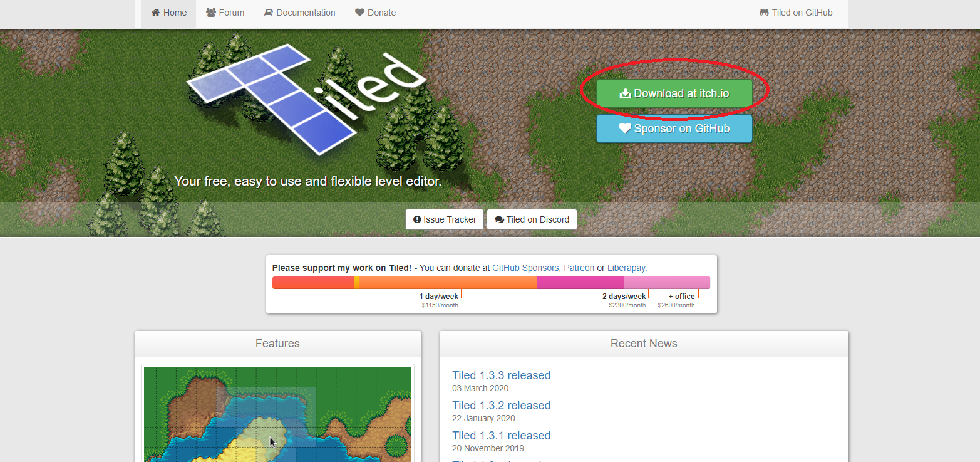Click the 20 November 2019 date
Image resolution: width=980 pixels, height=462 pixels.
[488, 448]
